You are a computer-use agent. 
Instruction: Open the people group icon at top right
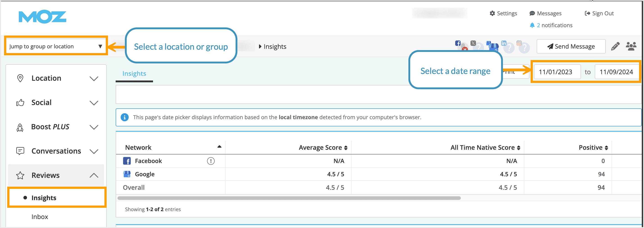pyautogui.click(x=631, y=46)
